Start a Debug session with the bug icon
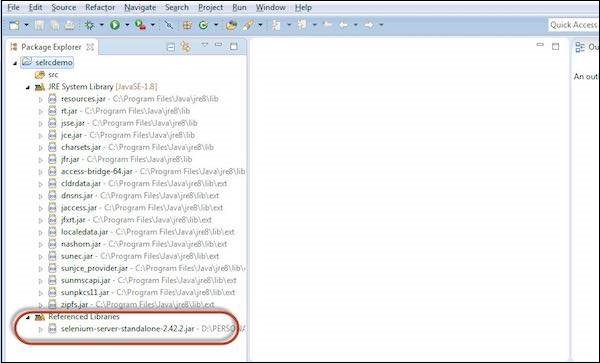The width and height of the screenshot is (600, 363). coord(90,25)
